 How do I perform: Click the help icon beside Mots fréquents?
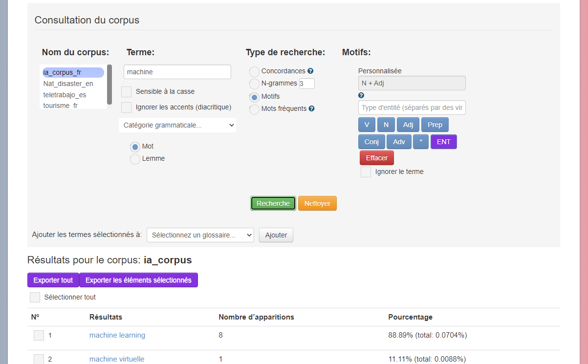(x=311, y=109)
